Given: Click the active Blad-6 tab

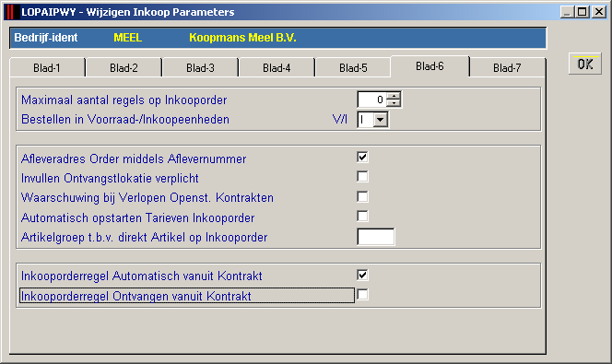Looking at the screenshot, I should point(430,66).
